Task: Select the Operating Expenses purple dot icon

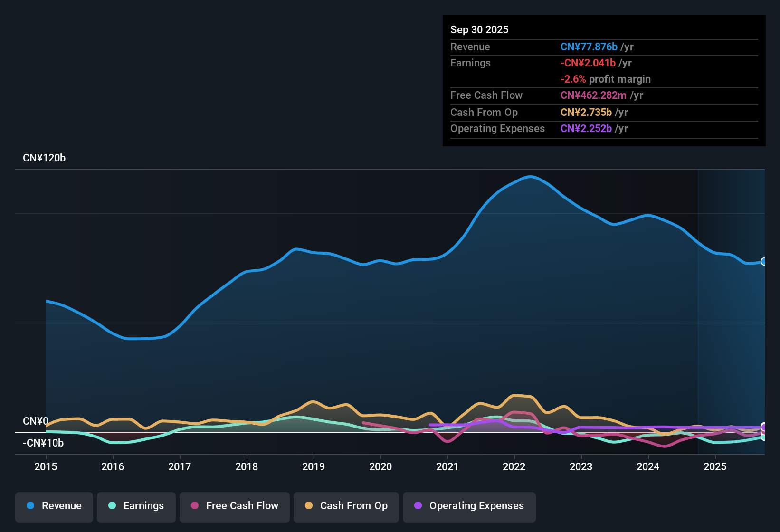Action: pyautogui.click(x=418, y=506)
